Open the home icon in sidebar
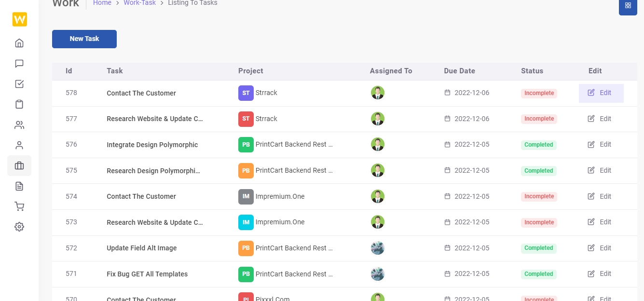 19,43
